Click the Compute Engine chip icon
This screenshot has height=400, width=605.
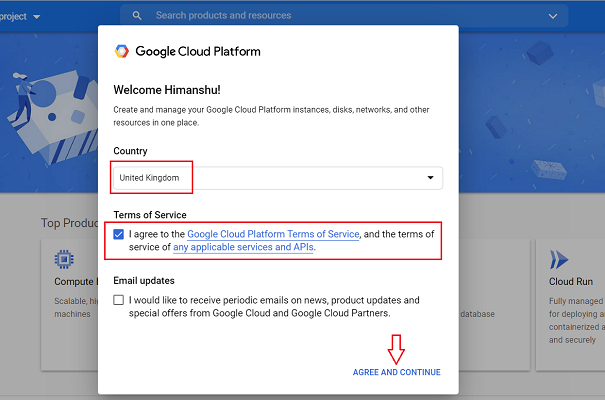pos(64,259)
